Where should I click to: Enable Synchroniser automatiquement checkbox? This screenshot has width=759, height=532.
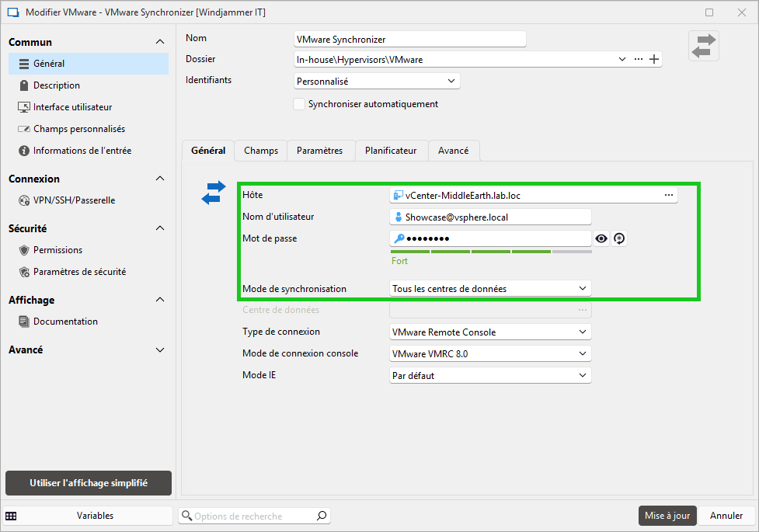tap(299, 104)
